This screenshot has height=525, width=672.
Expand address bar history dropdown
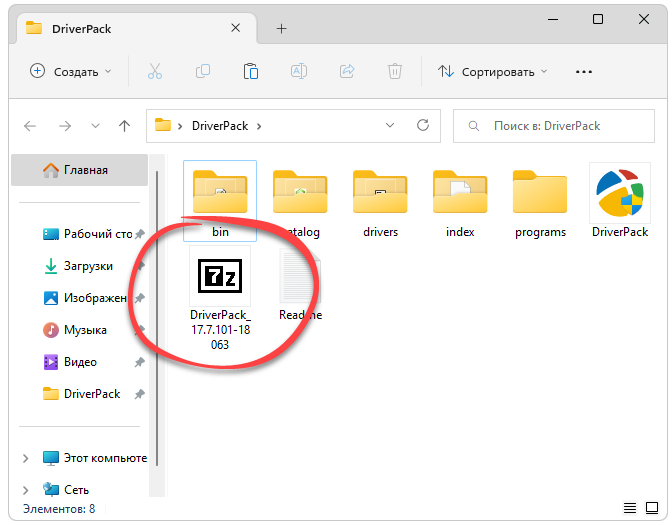390,126
